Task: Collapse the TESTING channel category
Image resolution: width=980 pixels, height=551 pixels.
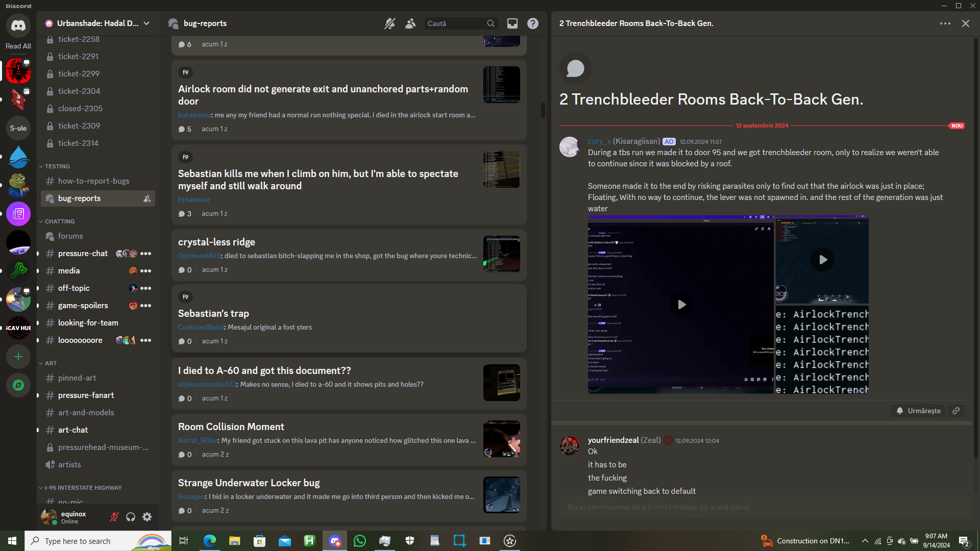Action: [x=57, y=166]
